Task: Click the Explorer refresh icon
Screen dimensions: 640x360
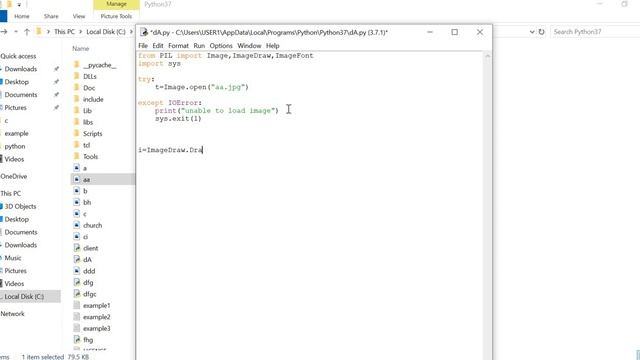Action: pyautogui.click(x=542, y=31)
